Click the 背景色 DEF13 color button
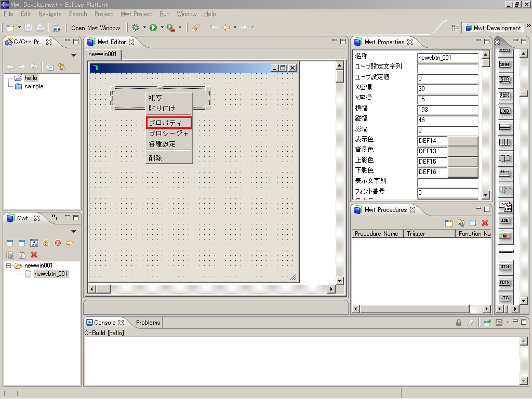The image size is (532, 399). click(x=463, y=151)
